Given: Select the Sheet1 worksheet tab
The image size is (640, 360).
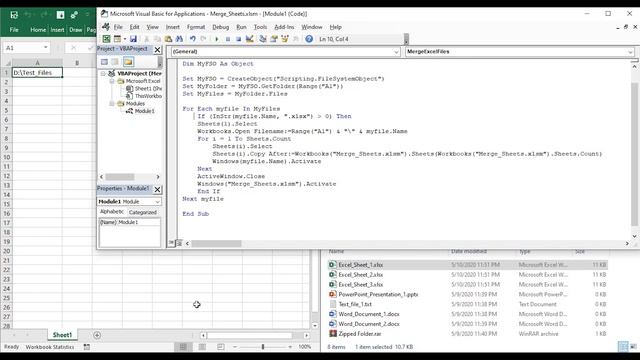Looking at the screenshot, I should [62, 335].
